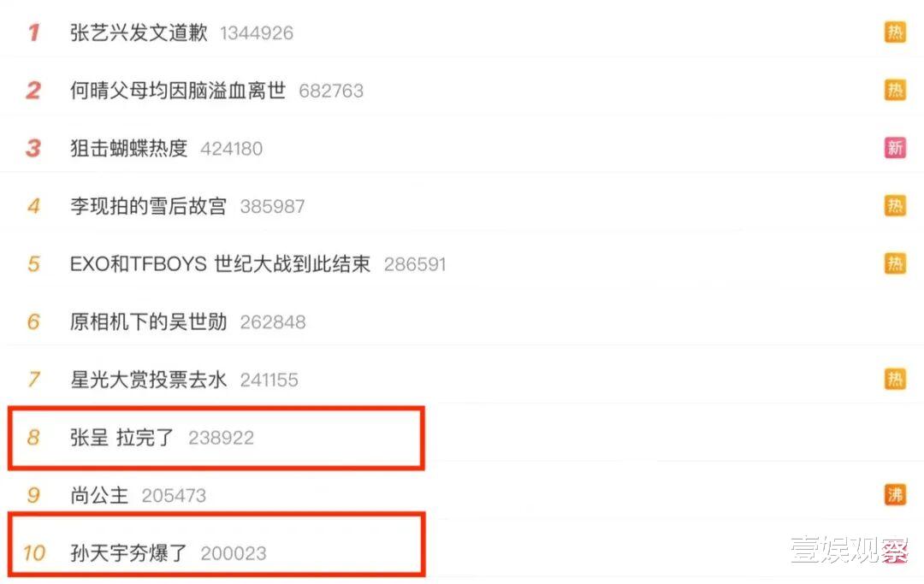The image size is (924, 584).
Task: Click the rank number 1 in the list
Action: pyautogui.click(x=33, y=32)
